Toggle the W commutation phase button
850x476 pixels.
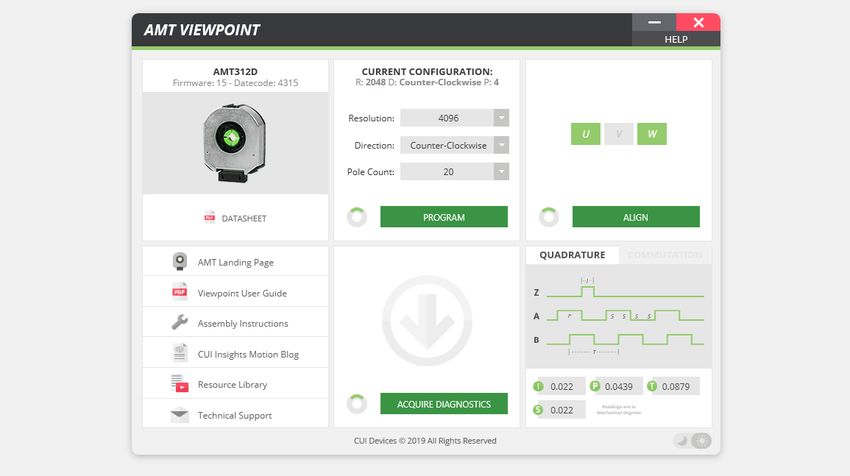click(652, 134)
